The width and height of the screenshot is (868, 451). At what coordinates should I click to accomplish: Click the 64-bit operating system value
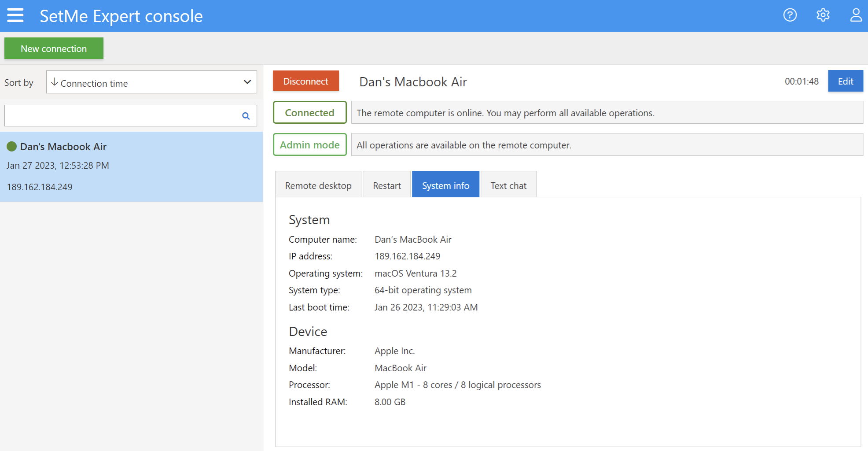click(x=423, y=290)
